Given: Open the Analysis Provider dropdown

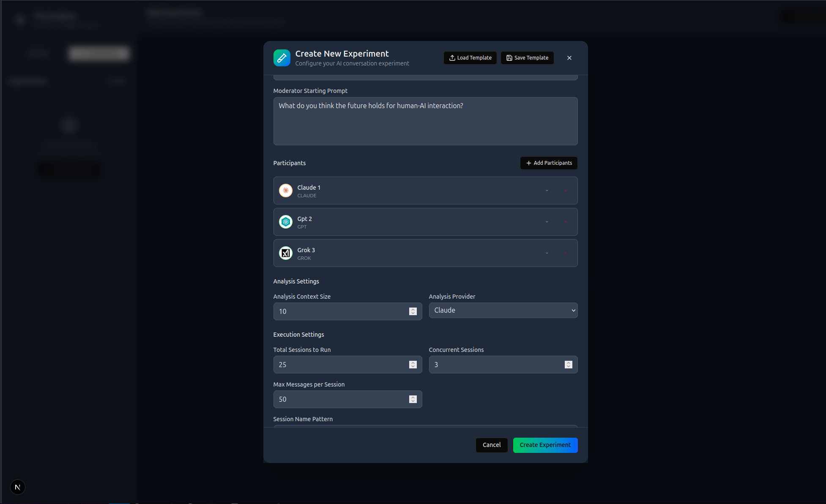Looking at the screenshot, I should pos(503,311).
